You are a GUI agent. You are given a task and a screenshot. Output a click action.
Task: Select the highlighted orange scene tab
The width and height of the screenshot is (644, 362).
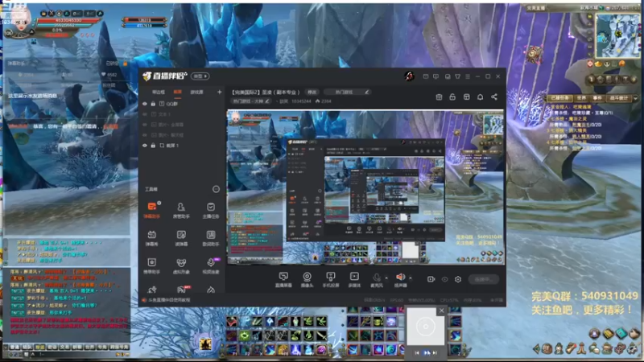click(x=177, y=92)
